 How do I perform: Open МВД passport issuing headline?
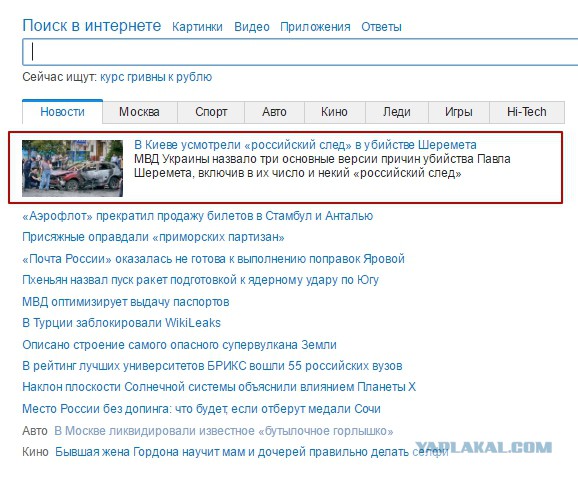click(126, 302)
